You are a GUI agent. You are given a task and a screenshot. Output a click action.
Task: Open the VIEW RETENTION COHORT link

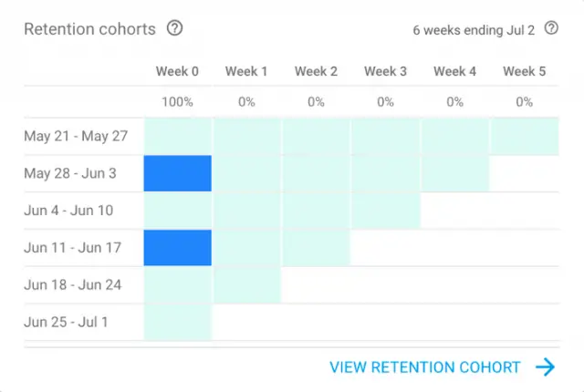425,367
